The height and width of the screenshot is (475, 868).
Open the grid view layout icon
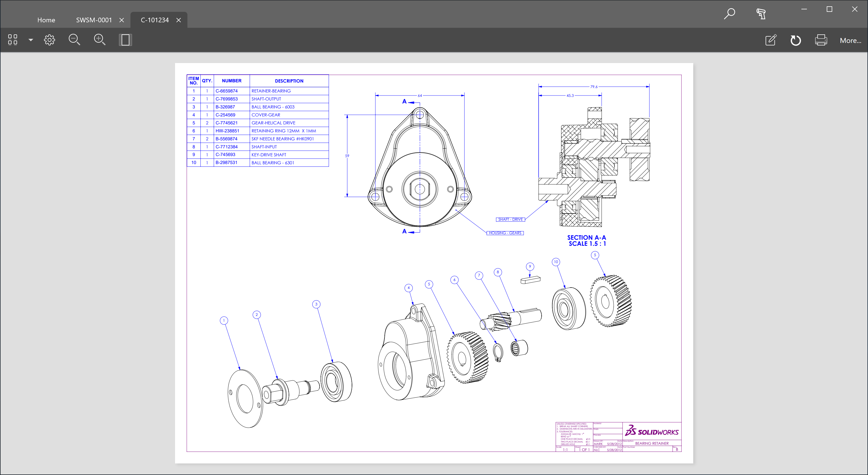[x=12, y=40]
